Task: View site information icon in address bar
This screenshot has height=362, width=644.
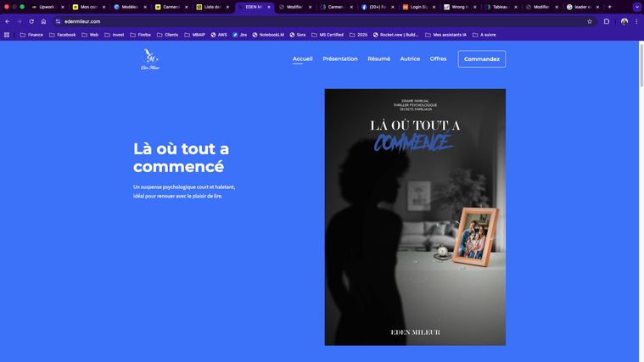Action: tap(58, 21)
